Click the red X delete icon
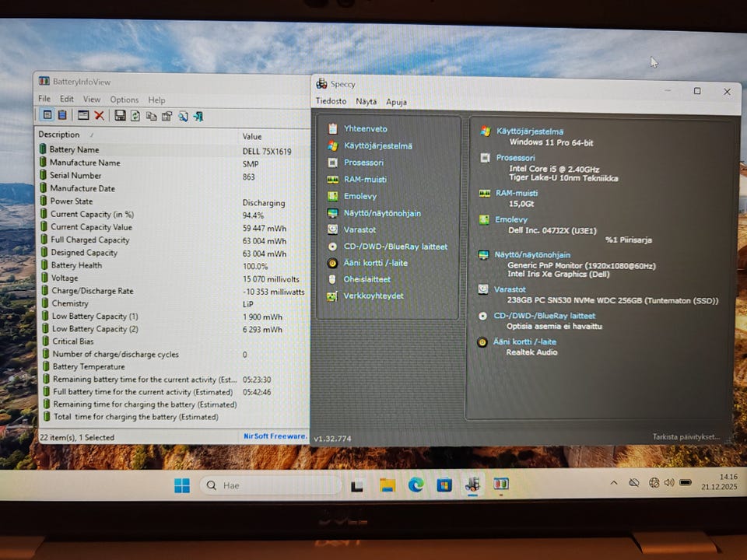Screen dimensions: 747x560 pos(99,115)
